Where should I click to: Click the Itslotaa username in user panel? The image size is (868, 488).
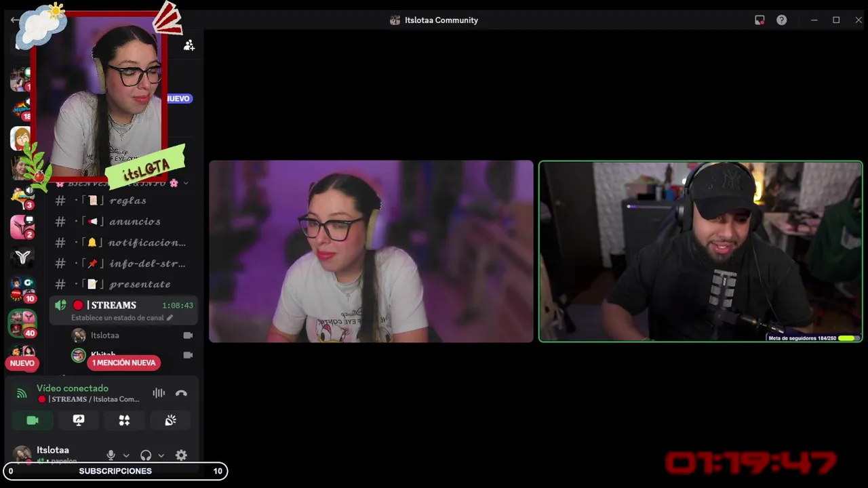click(x=53, y=450)
